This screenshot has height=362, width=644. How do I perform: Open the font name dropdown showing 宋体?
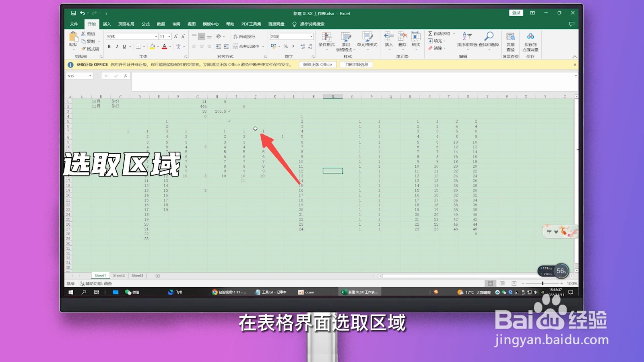[x=131, y=36]
